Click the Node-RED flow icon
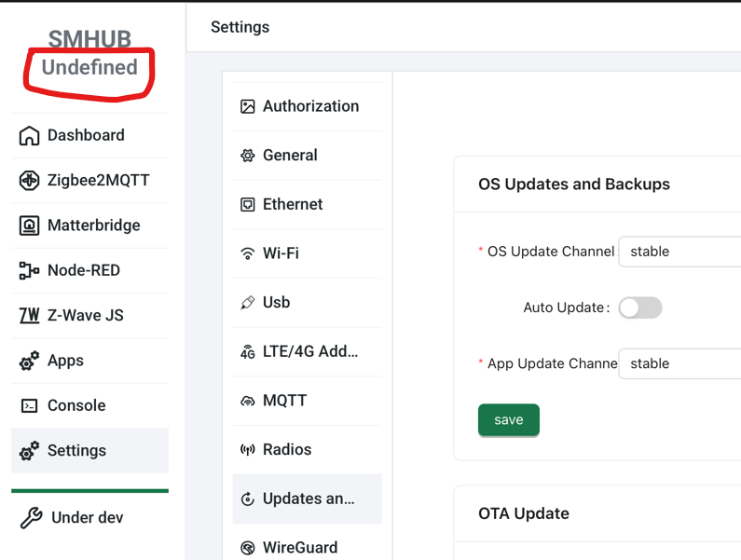741x560 pixels. 30,271
